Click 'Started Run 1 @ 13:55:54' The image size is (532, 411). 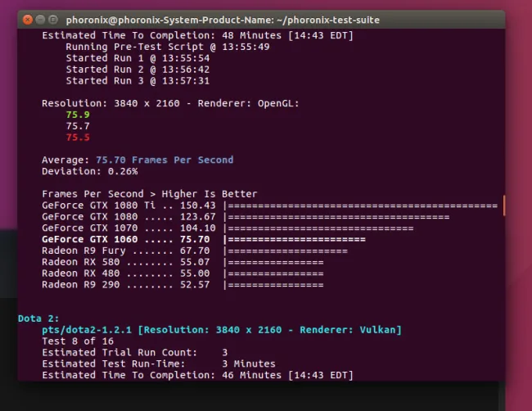[x=138, y=58]
